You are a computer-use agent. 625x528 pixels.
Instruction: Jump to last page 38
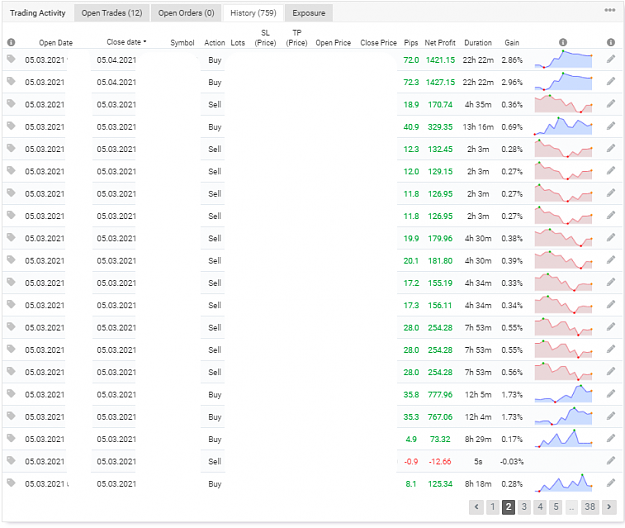(590, 507)
